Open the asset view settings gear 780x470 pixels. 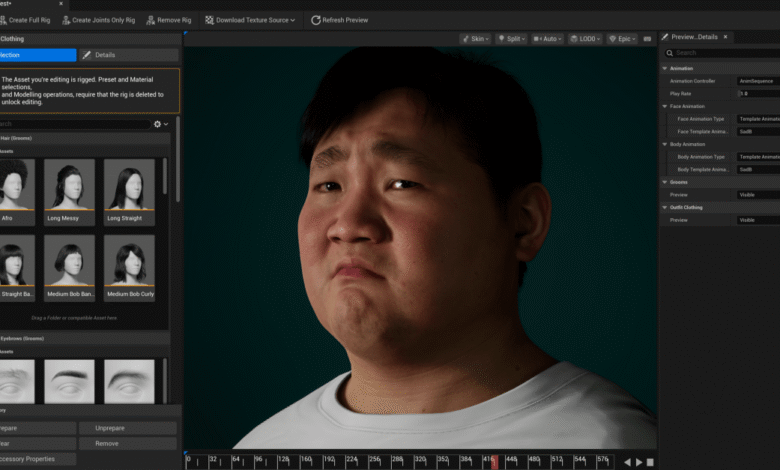(158, 124)
